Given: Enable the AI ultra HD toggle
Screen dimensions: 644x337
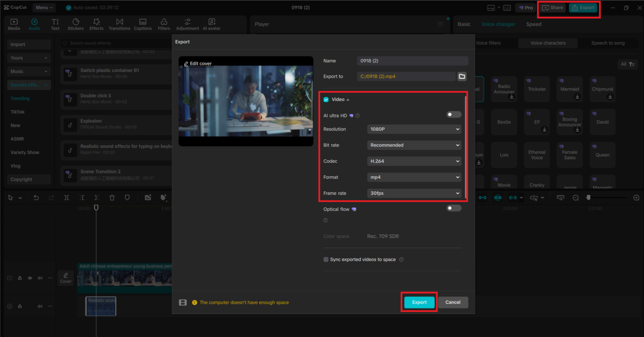Looking at the screenshot, I should [x=453, y=115].
